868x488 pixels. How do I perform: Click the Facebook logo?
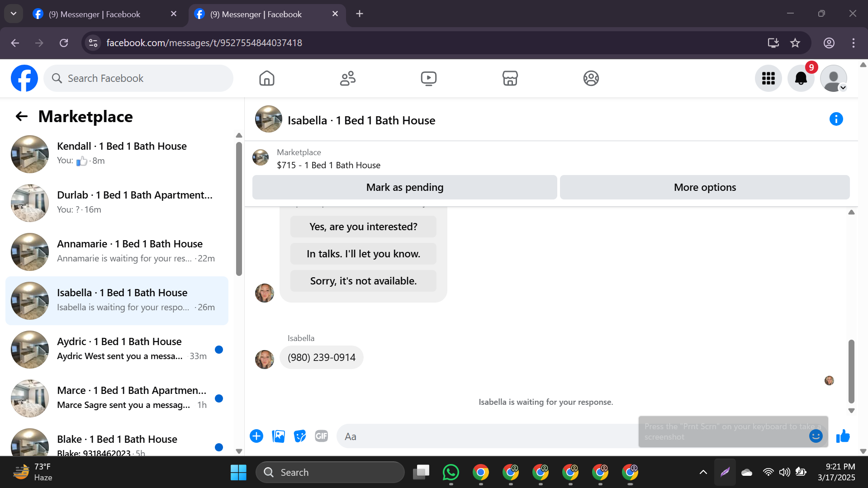coord(24,78)
